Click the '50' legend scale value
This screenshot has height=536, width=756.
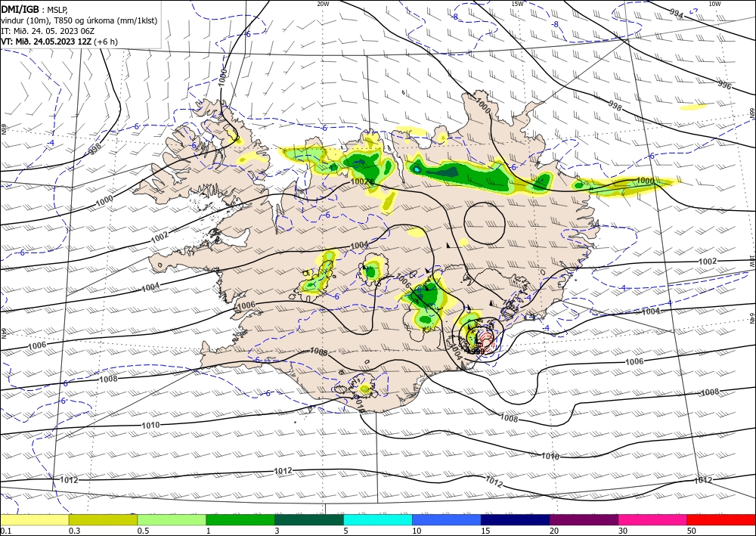pyautogui.click(x=692, y=531)
